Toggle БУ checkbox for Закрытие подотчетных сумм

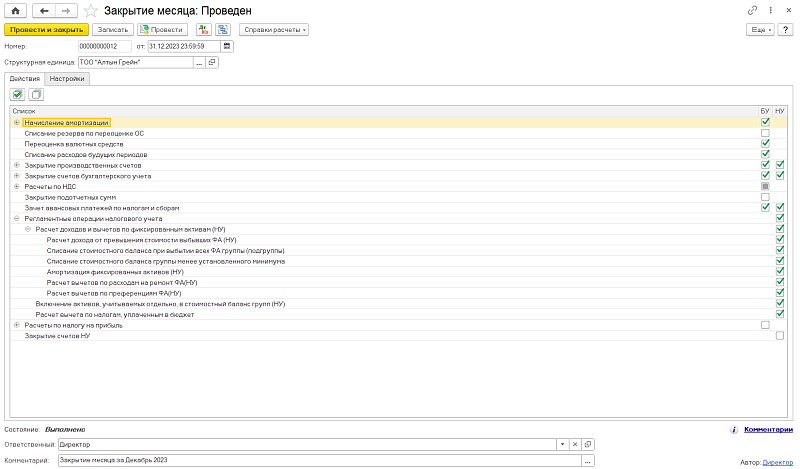pyautogui.click(x=765, y=197)
